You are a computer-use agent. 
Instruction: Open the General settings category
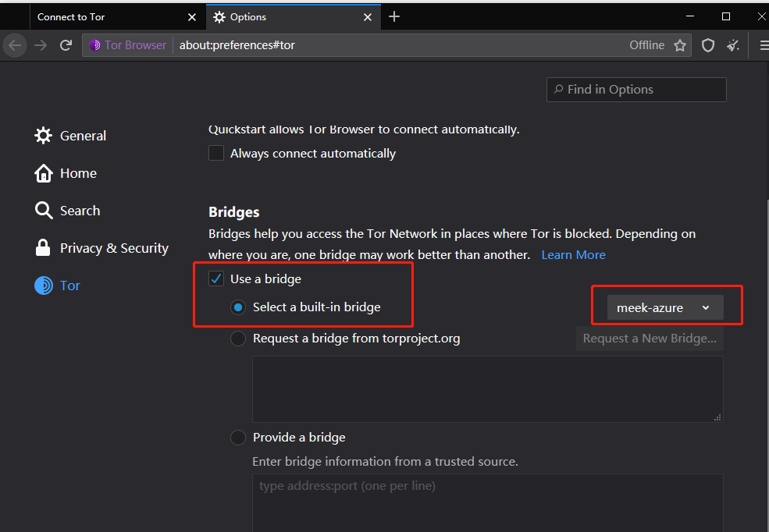click(x=83, y=136)
